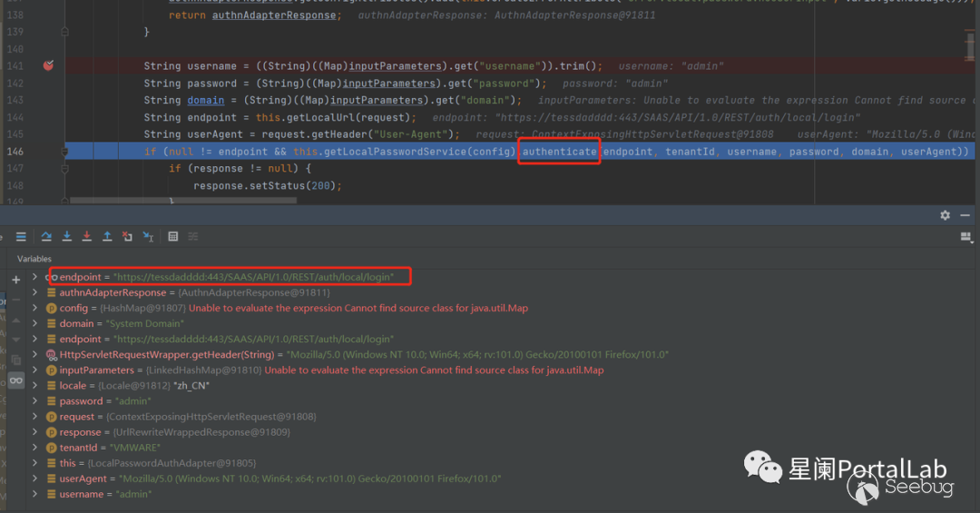
Task: Expand the config HashMap node
Action: (x=35, y=308)
